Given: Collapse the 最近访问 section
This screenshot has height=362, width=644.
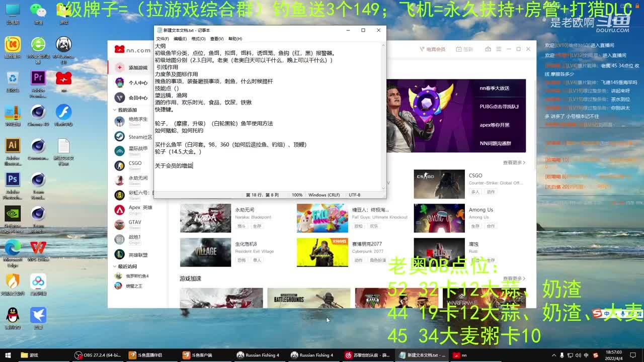Looking at the screenshot, I should [x=114, y=266].
